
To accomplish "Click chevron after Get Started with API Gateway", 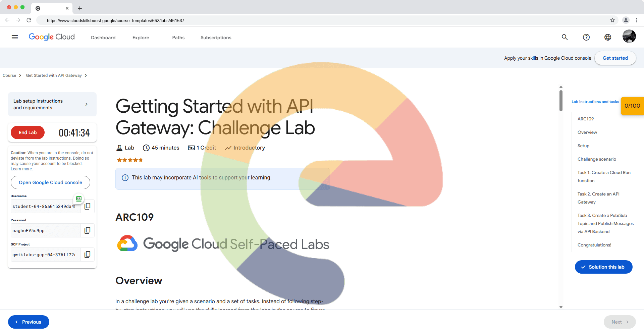I will click(86, 75).
